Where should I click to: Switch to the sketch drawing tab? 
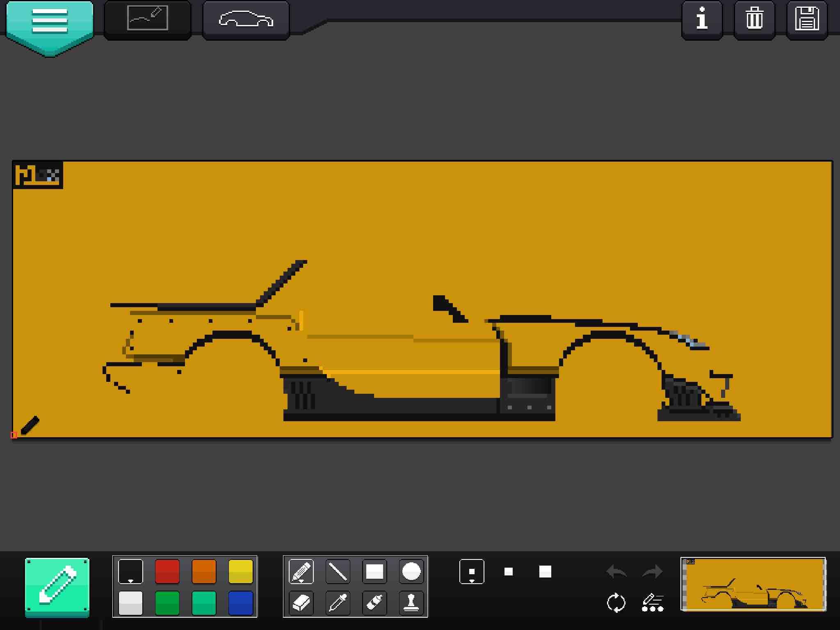coord(148,19)
